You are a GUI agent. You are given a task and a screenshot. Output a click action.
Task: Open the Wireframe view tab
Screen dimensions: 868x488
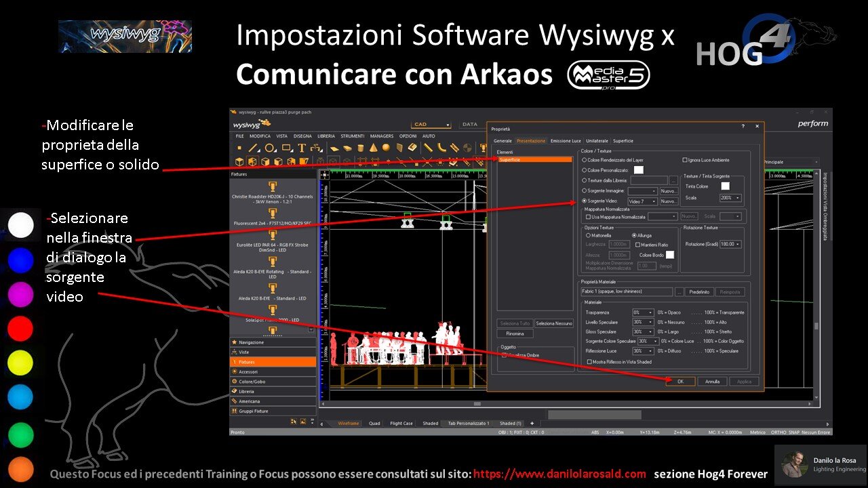tap(349, 424)
